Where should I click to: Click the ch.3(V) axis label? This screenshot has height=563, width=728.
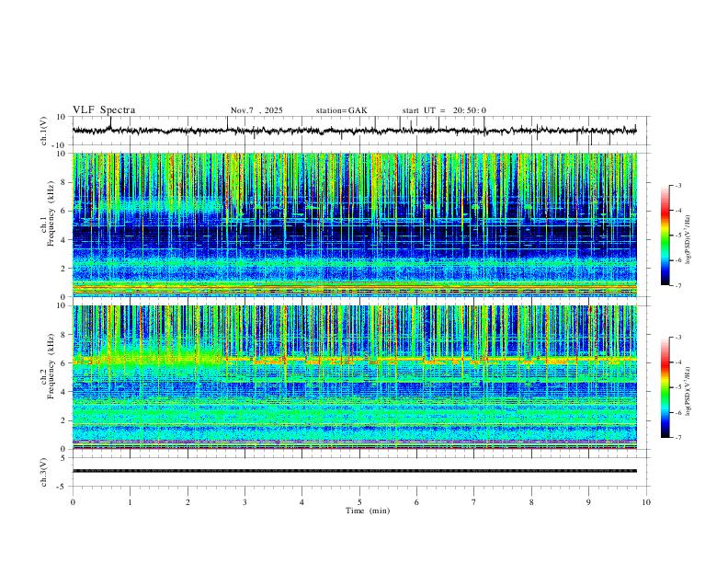pos(44,472)
